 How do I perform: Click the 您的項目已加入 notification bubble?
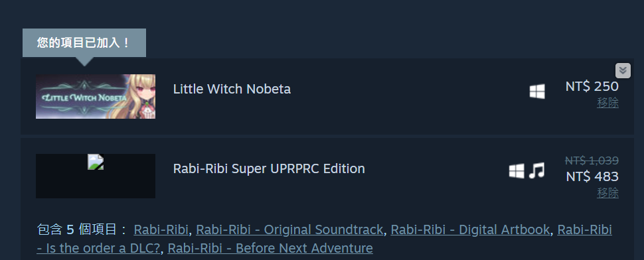84,42
